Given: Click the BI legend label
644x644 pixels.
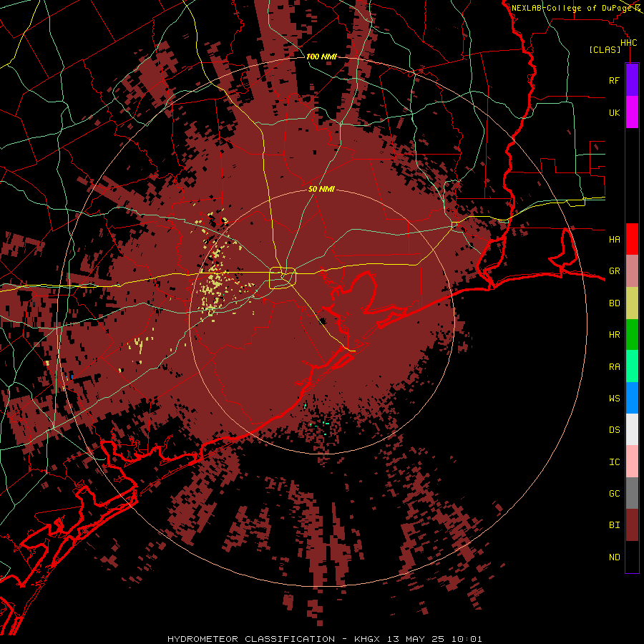Looking at the screenshot, I should [614, 525].
